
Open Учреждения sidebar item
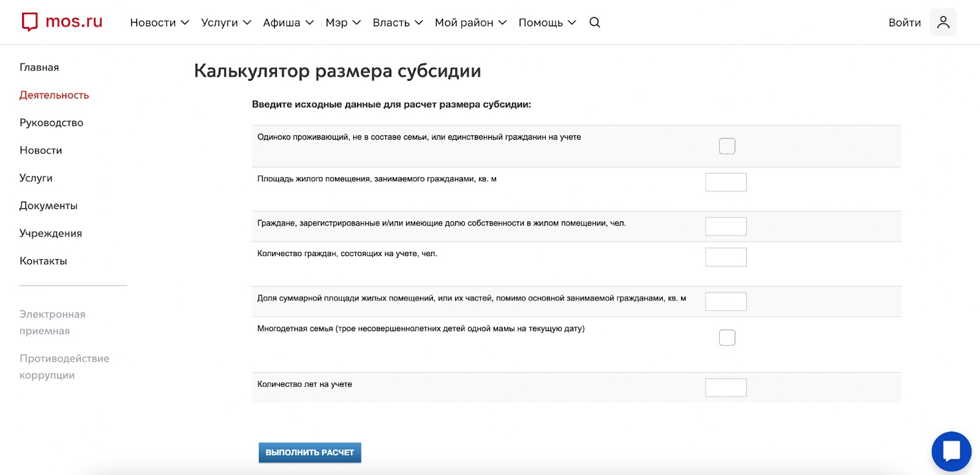coord(51,233)
